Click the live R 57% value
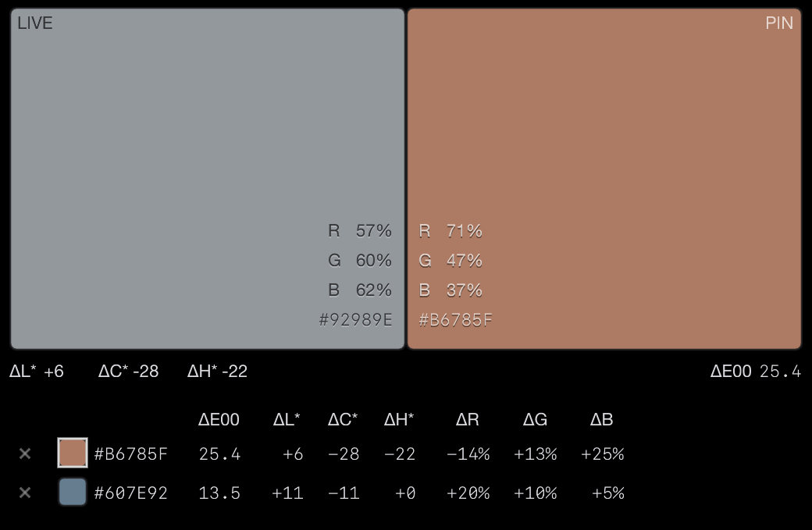 [x=360, y=230]
